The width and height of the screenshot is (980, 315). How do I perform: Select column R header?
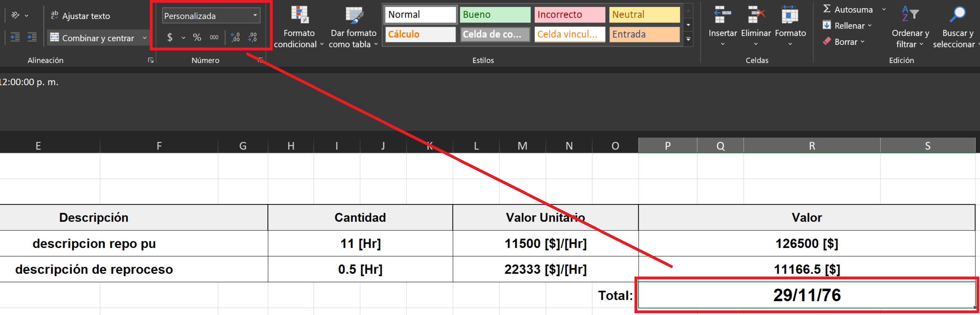click(x=811, y=146)
